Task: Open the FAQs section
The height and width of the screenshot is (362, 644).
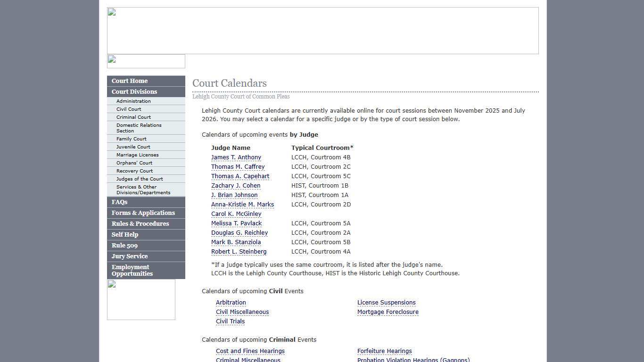Action: [119, 202]
